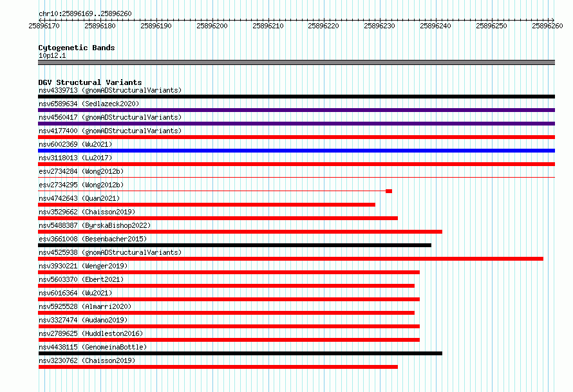This screenshot has width=573, height=392.
Task: Select the red bar under nsv3118013
Action: point(296,164)
